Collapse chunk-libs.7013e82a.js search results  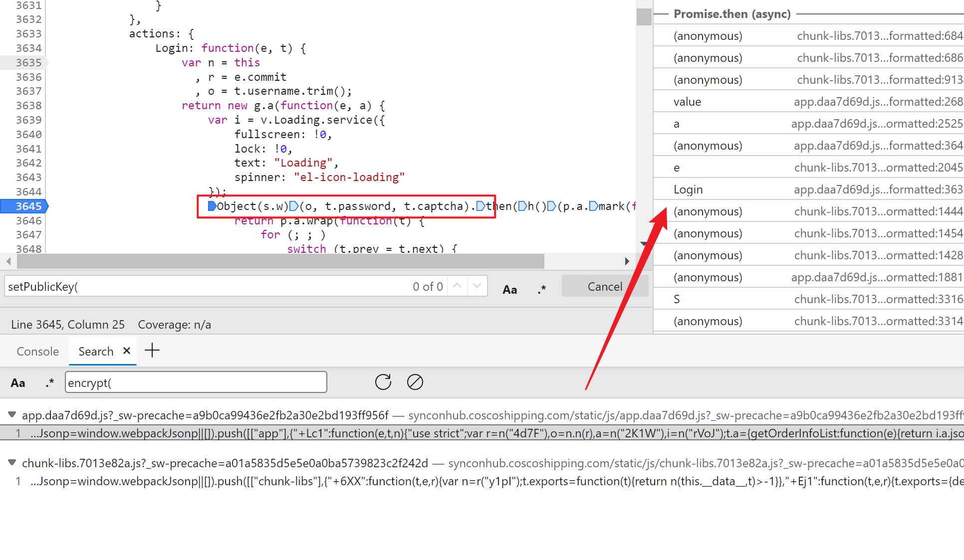point(12,463)
